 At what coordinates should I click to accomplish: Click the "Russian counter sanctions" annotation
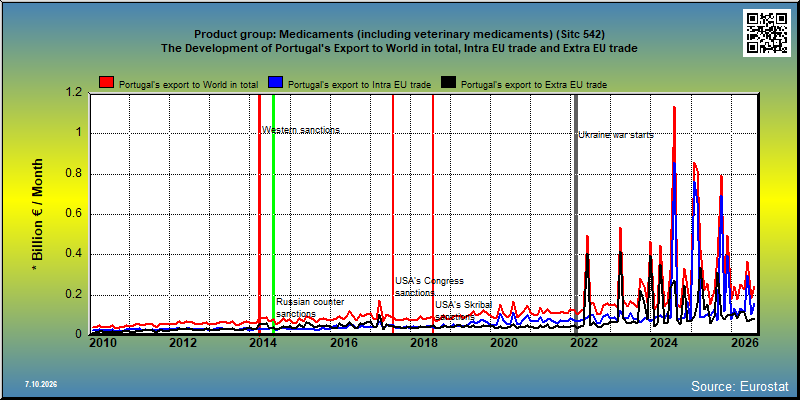(x=310, y=307)
